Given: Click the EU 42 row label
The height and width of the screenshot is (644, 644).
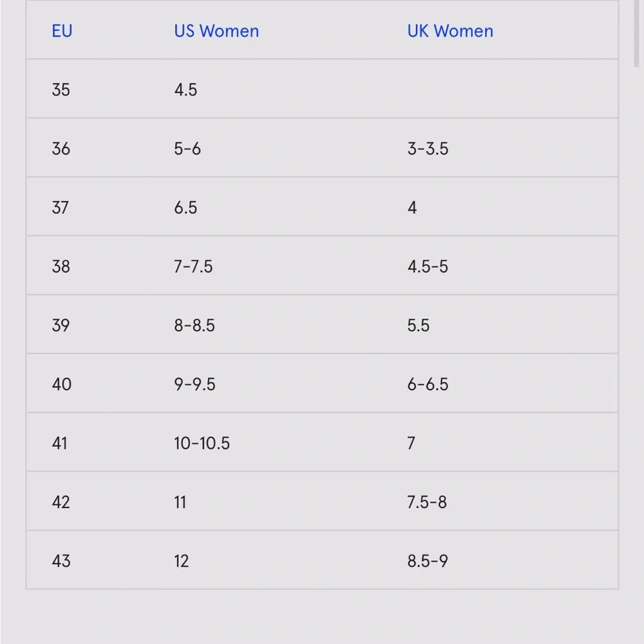Looking at the screenshot, I should click(x=61, y=502).
